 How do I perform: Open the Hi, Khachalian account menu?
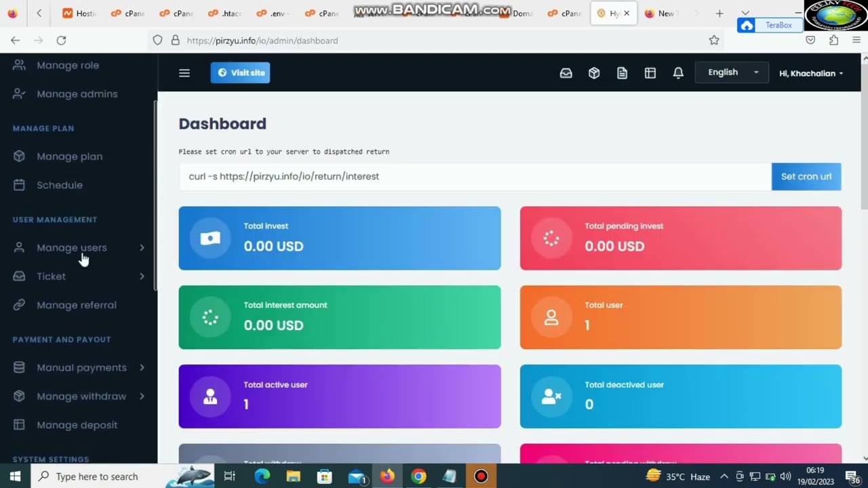(x=811, y=73)
